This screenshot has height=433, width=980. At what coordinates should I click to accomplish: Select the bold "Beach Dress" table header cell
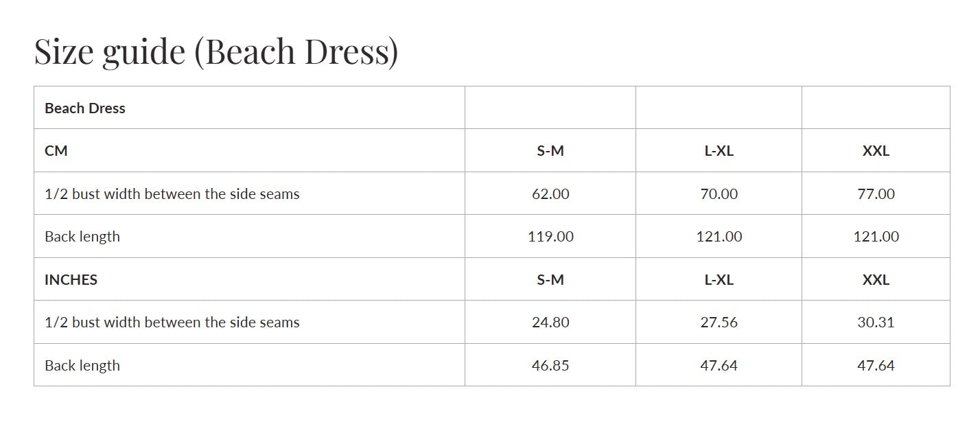point(85,108)
